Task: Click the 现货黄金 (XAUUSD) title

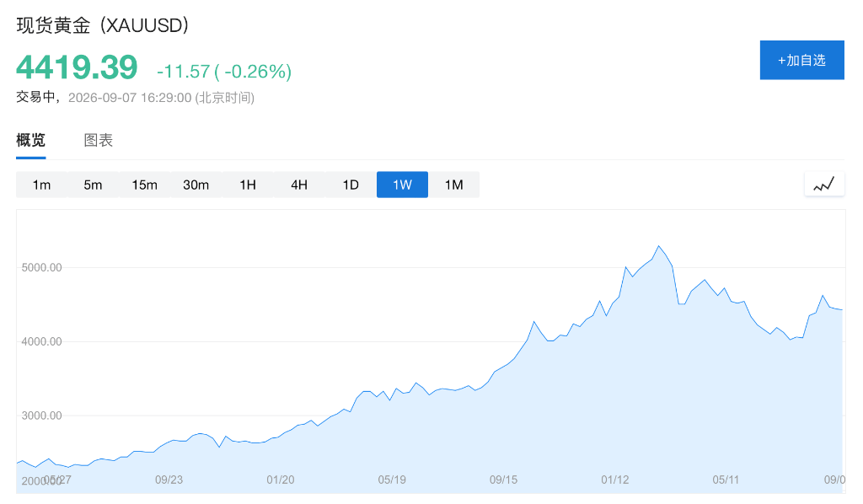Action: coord(102,25)
